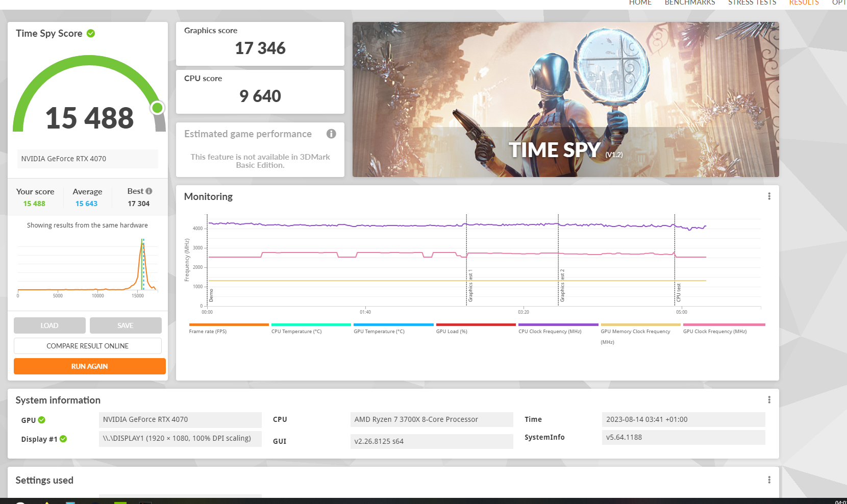Toggle the GPU Load (%) legend
Image resolution: width=847 pixels, height=504 pixels.
click(476, 329)
